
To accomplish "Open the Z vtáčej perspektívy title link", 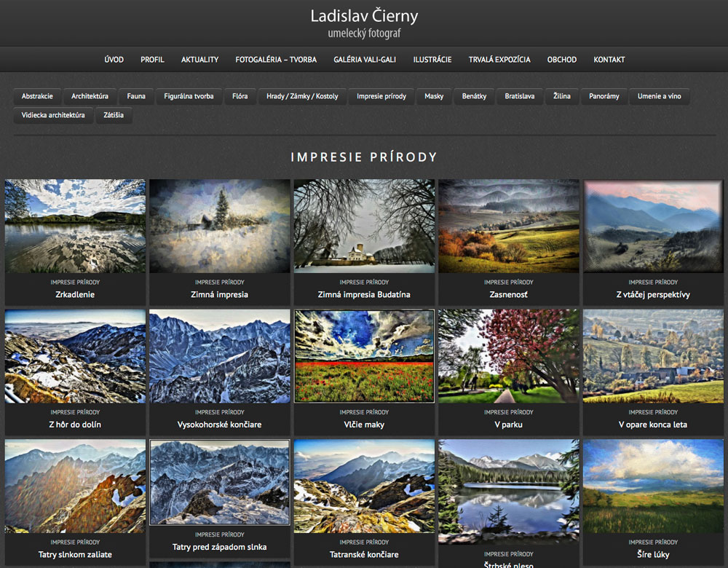I will click(x=653, y=294).
